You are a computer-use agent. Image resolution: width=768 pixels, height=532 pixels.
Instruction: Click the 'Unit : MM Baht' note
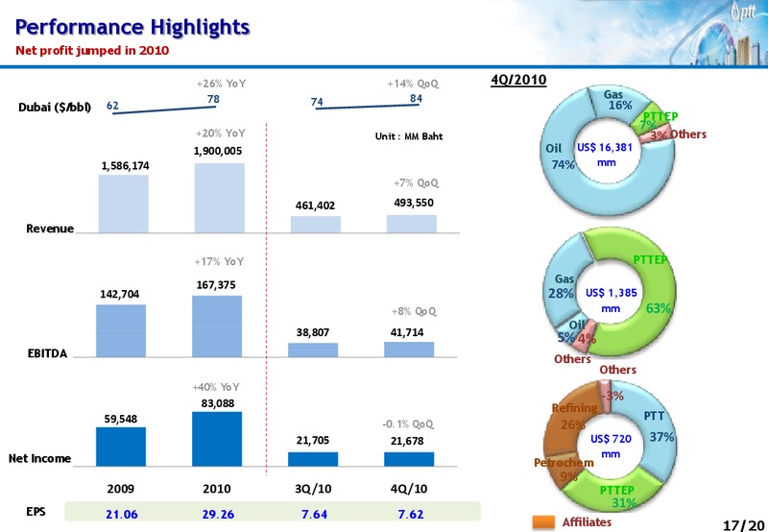[x=409, y=136]
